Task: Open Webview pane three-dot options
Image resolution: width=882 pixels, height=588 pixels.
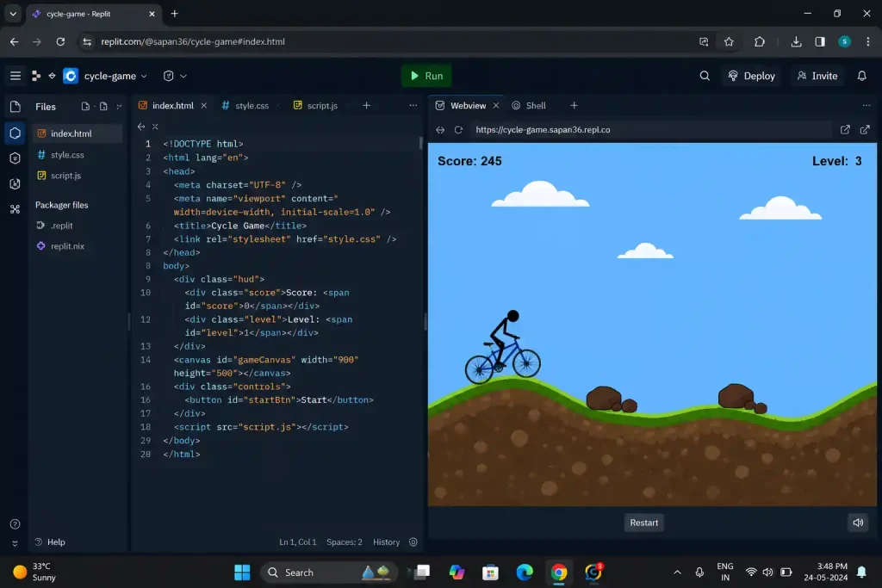Action: 866,106
